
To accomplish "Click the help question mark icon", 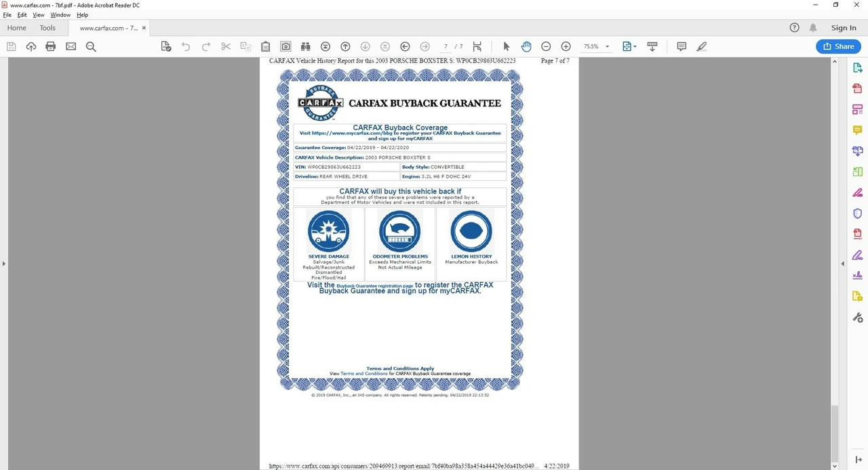I will [795, 28].
